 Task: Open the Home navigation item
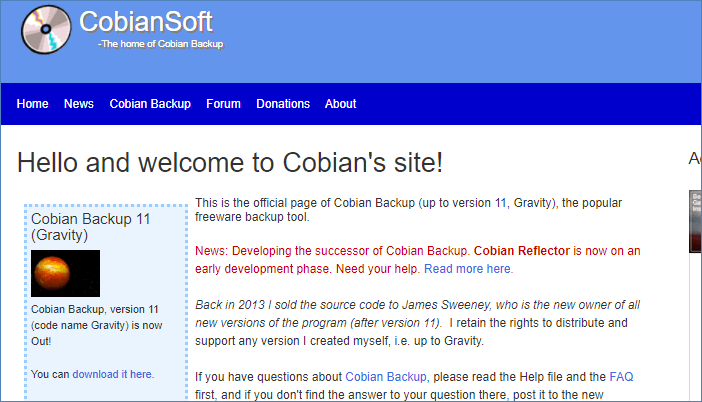pos(33,104)
